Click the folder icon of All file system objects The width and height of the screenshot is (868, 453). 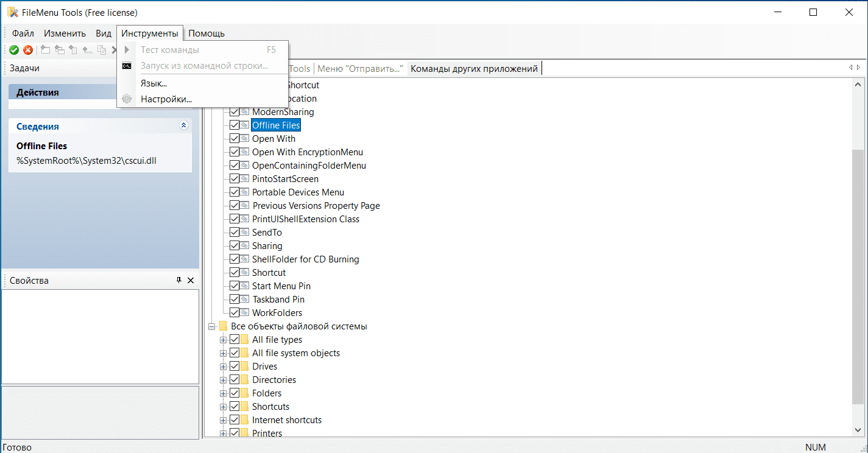244,353
